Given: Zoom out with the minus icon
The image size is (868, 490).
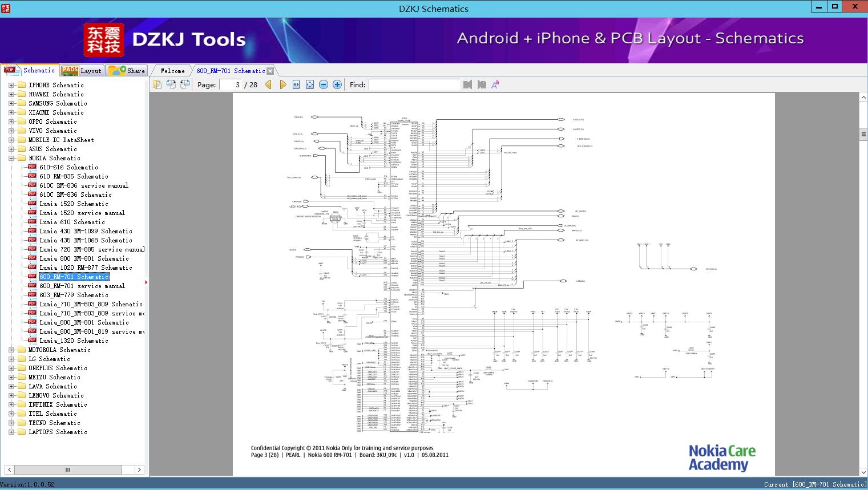Looking at the screenshot, I should tap(324, 84).
